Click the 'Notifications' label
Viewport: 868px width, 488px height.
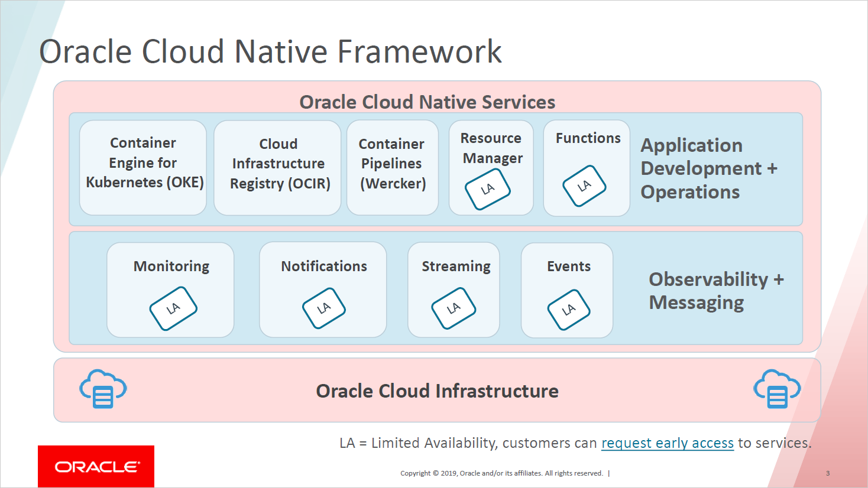324,266
